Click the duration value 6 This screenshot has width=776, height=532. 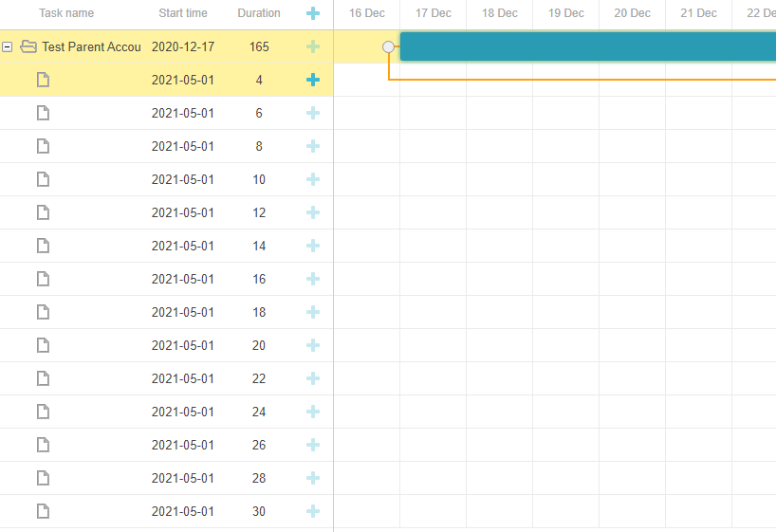coord(259,113)
